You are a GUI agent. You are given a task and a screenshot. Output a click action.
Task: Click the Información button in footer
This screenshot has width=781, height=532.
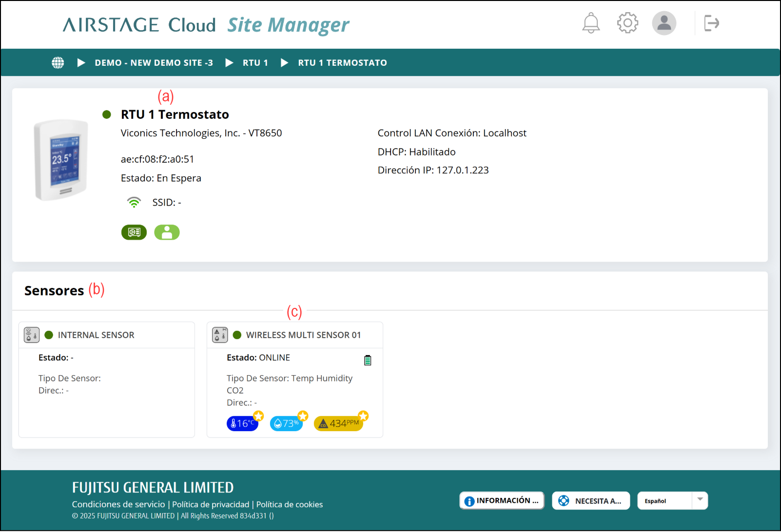(x=502, y=500)
